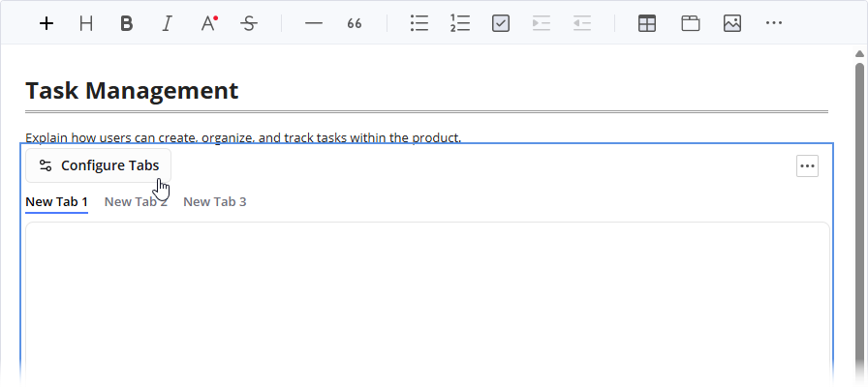
Task: Click the Configure Tabs button
Action: pos(99,165)
